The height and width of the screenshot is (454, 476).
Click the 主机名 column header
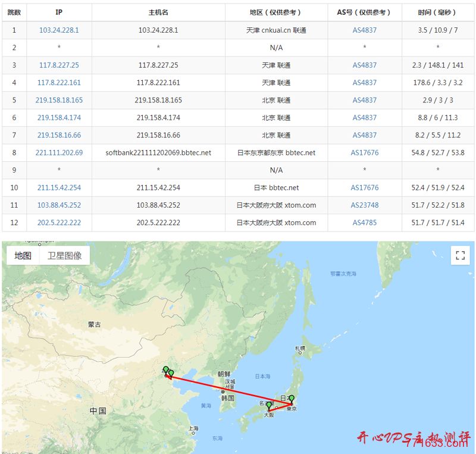[158, 12]
